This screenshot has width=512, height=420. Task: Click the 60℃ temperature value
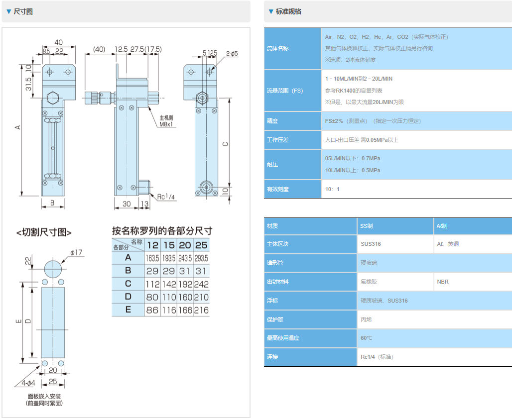coord(366,338)
